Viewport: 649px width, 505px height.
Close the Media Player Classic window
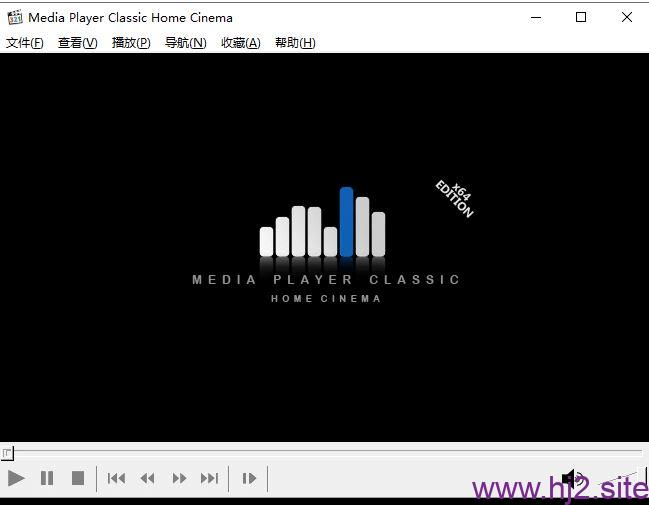tap(627, 17)
